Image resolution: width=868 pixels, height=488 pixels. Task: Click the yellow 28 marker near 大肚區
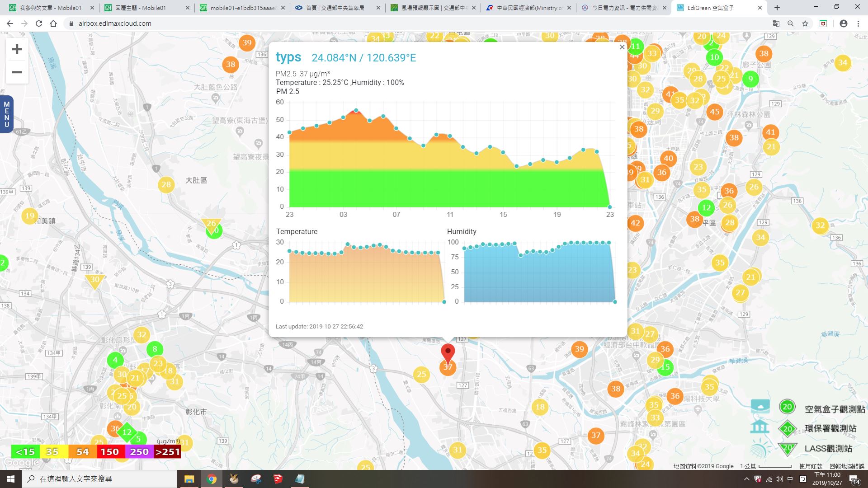click(x=166, y=184)
